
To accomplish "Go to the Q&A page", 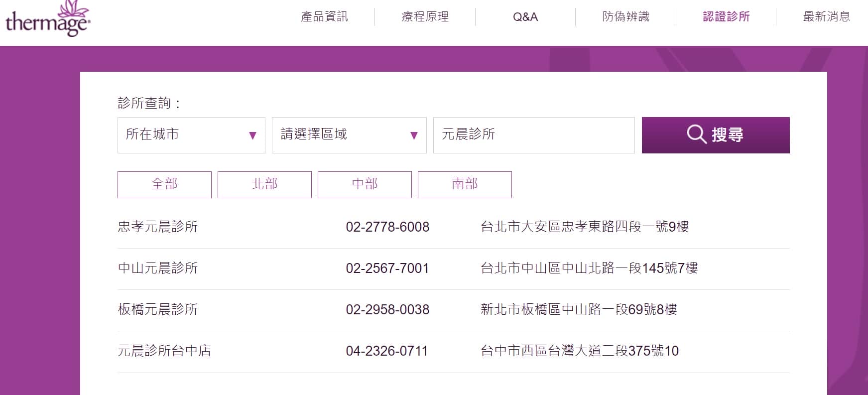I will point(525,17).
